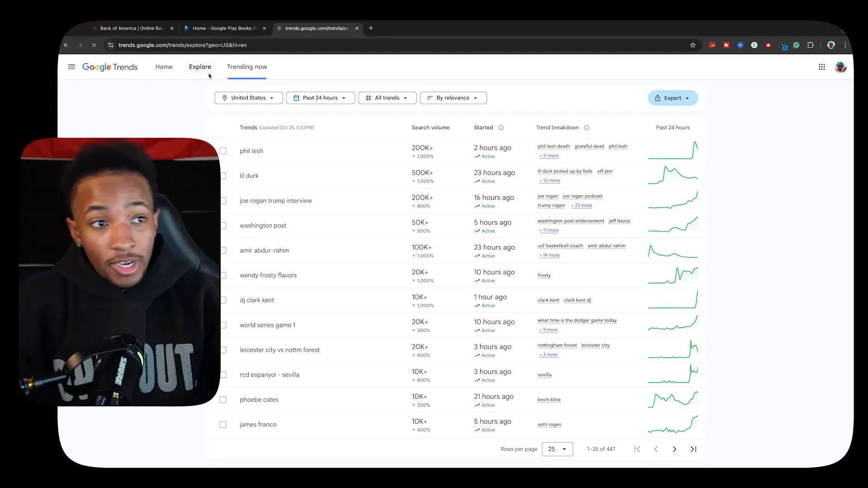This screenshot has width=868, height=488.
Task: Click the 'phil lesh death' query link
Action: tap(554, 146)
